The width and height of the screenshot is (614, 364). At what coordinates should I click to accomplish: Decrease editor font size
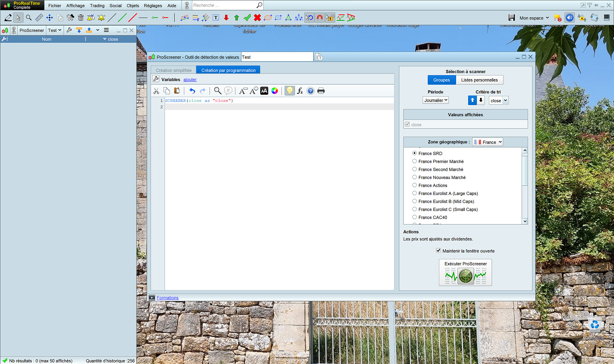[243, 91]
